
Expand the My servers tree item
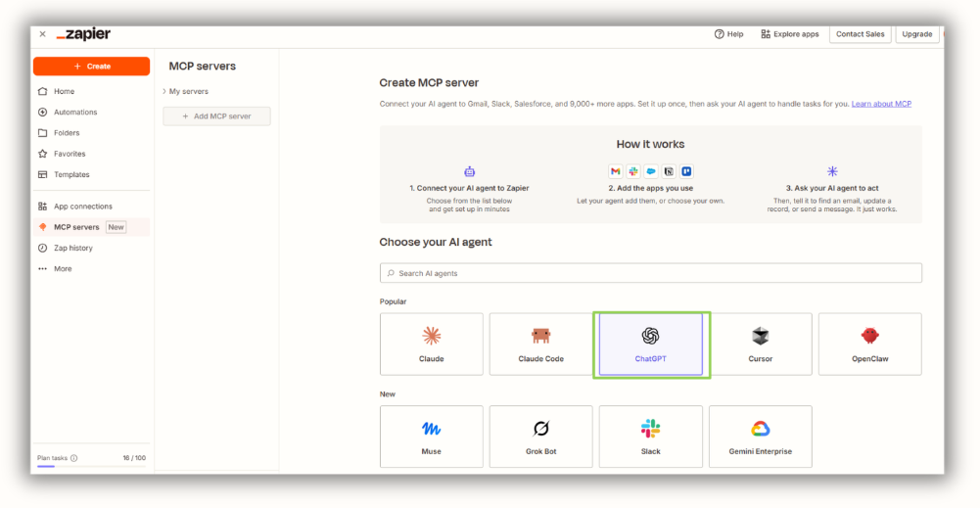pyautogui.click(x=186, y=91)
